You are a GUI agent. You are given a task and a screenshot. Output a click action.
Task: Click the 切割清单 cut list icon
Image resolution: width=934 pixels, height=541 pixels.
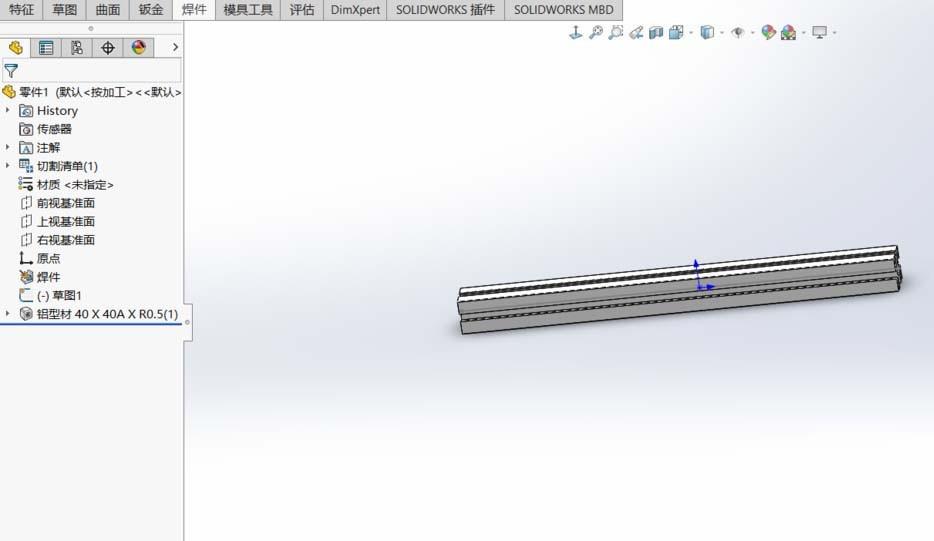point(26,166)
